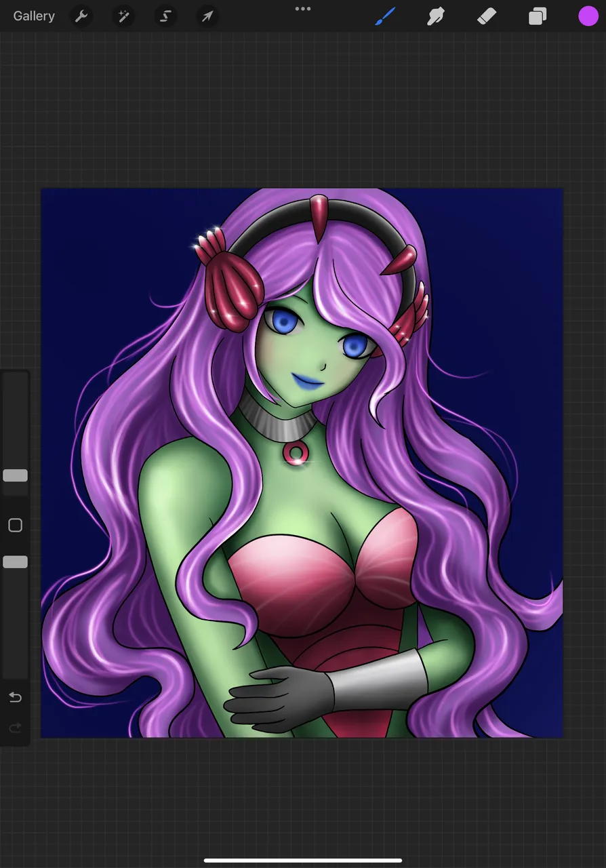Screen dimensions: 606x868
Task: Open the Actions wrench menu
Action: point(81,16)
